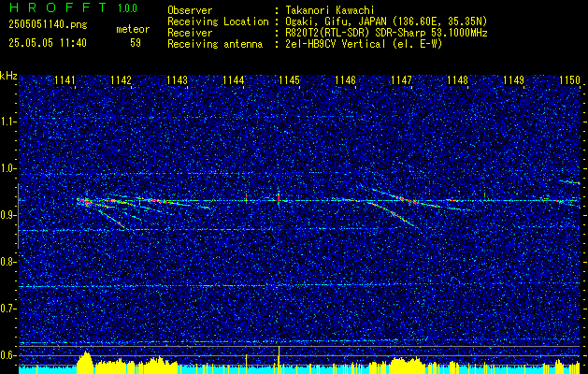Click frequency axis label 1.1
This screenshot has height=374, width=588.
pyautogui.click(x=7, y=122)
